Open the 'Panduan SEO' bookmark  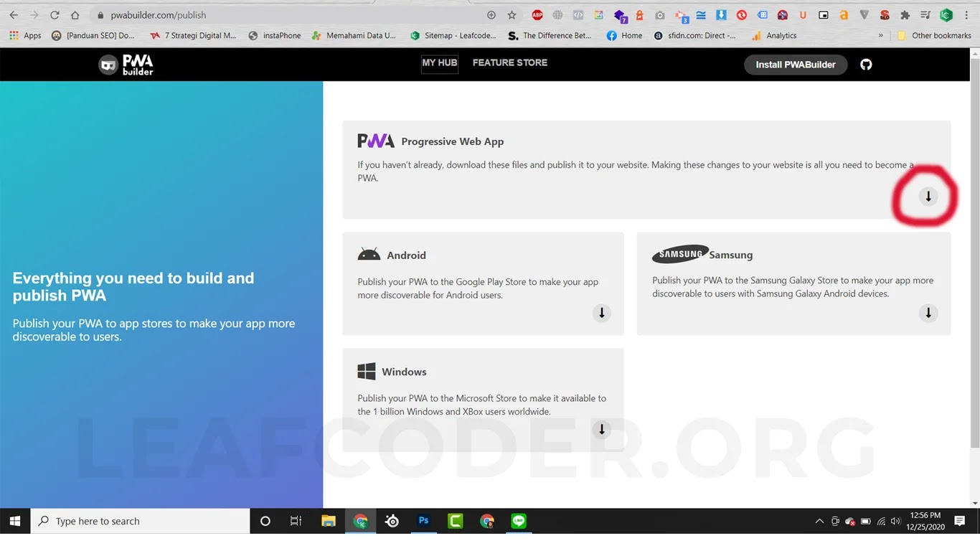[x=93, y=35]
